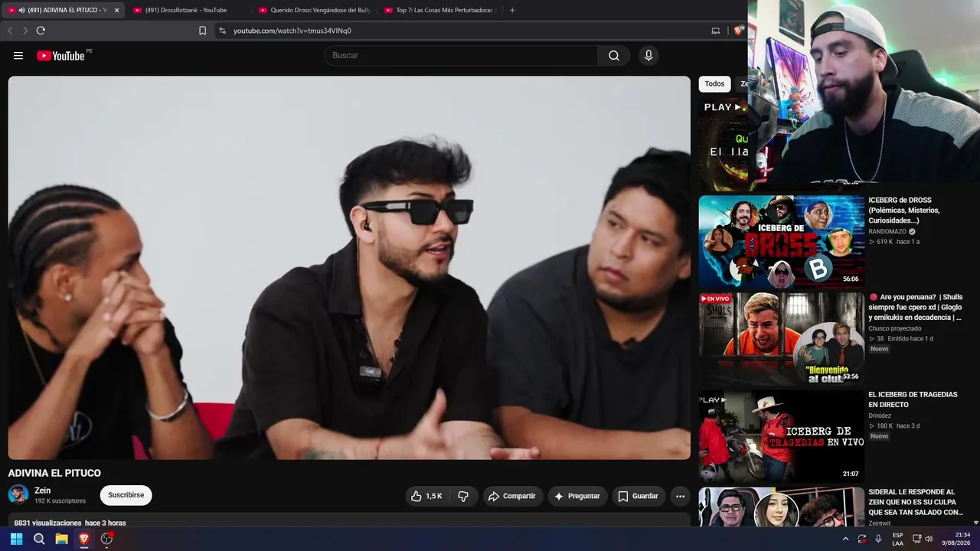Open the display icon in system tray

pos(916,539)
